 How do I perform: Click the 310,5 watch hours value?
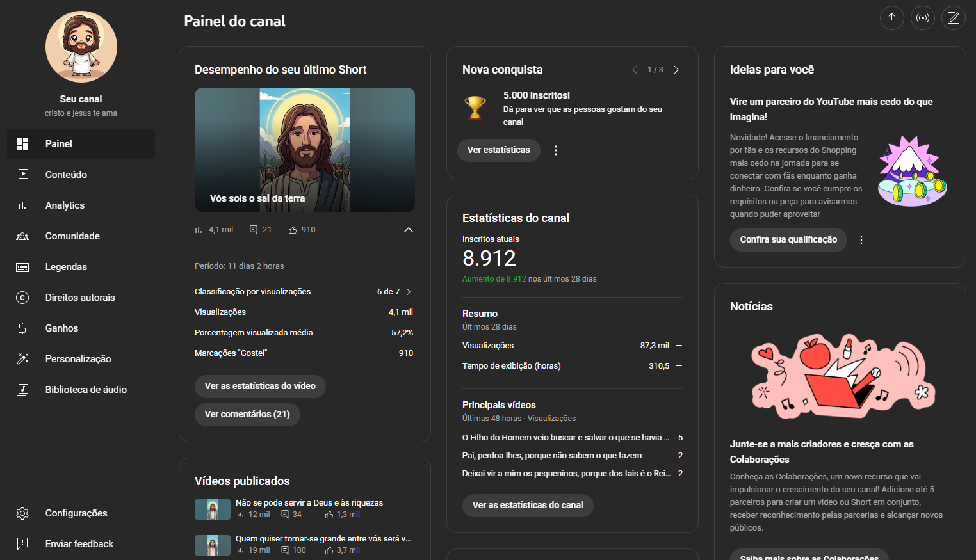[x=659, y=366]
